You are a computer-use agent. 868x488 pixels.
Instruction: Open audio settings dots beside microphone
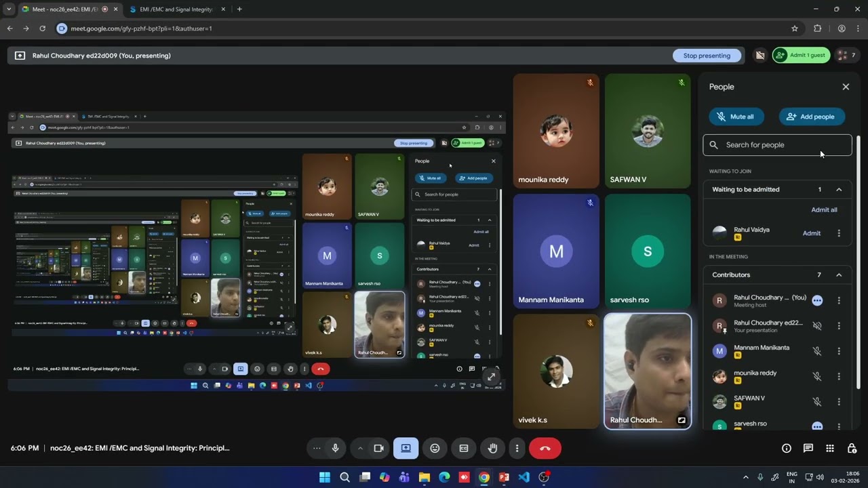(317, 448)
